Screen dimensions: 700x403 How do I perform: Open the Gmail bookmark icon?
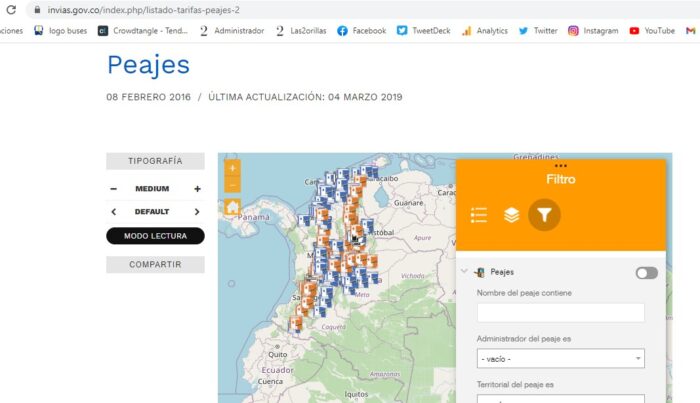click(691, 31)
